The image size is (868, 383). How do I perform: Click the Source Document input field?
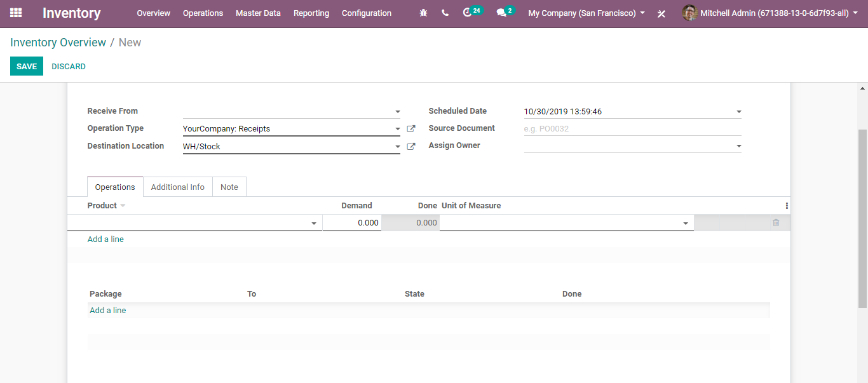633,129
